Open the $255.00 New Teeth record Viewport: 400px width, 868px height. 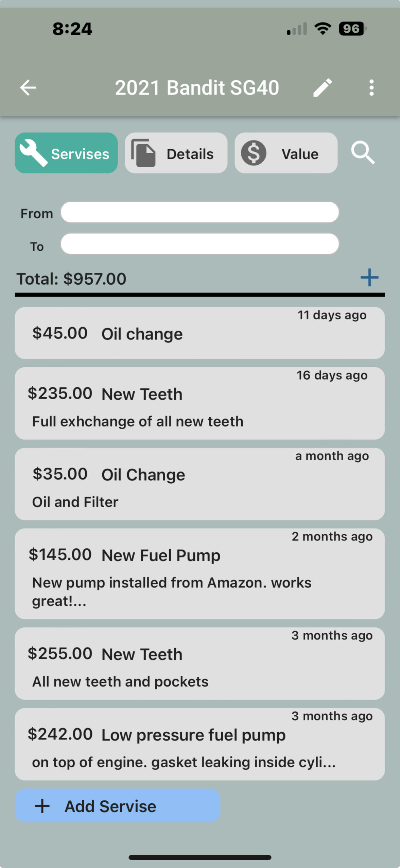(x=199, y=663)
